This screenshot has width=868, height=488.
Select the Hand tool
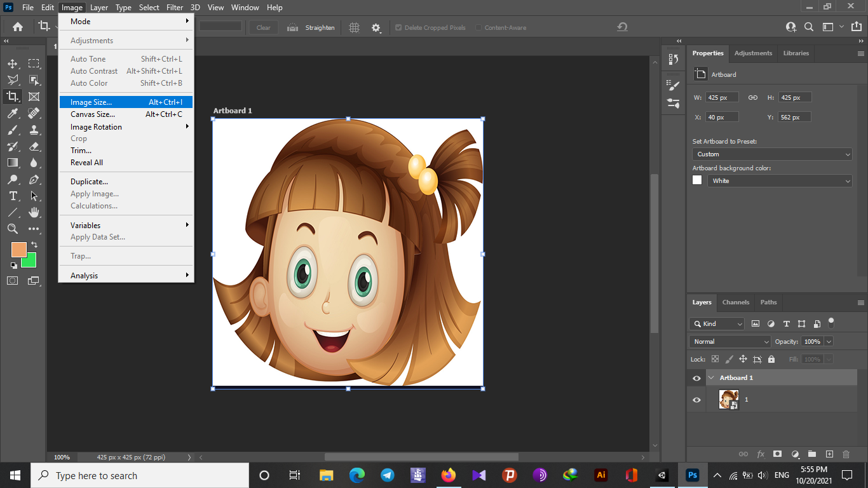(34, 212)
